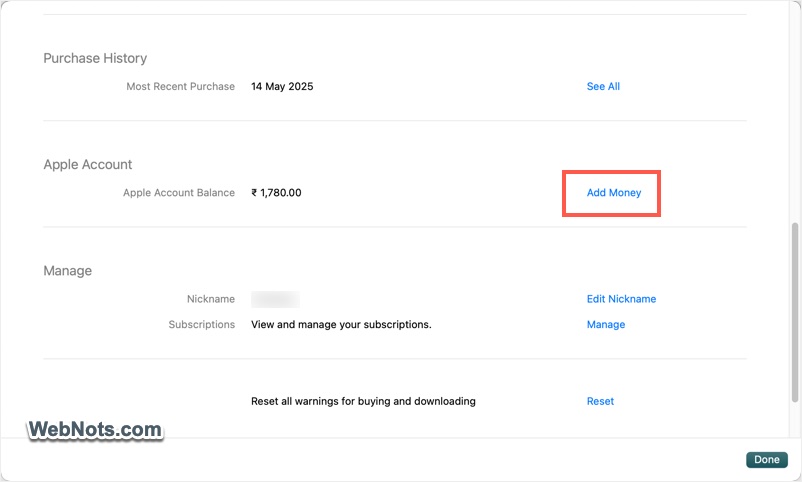Click 'Reset all warnings for buying and downloading' text
Viewport: 802px width, 482px height.
coord(363,401)
